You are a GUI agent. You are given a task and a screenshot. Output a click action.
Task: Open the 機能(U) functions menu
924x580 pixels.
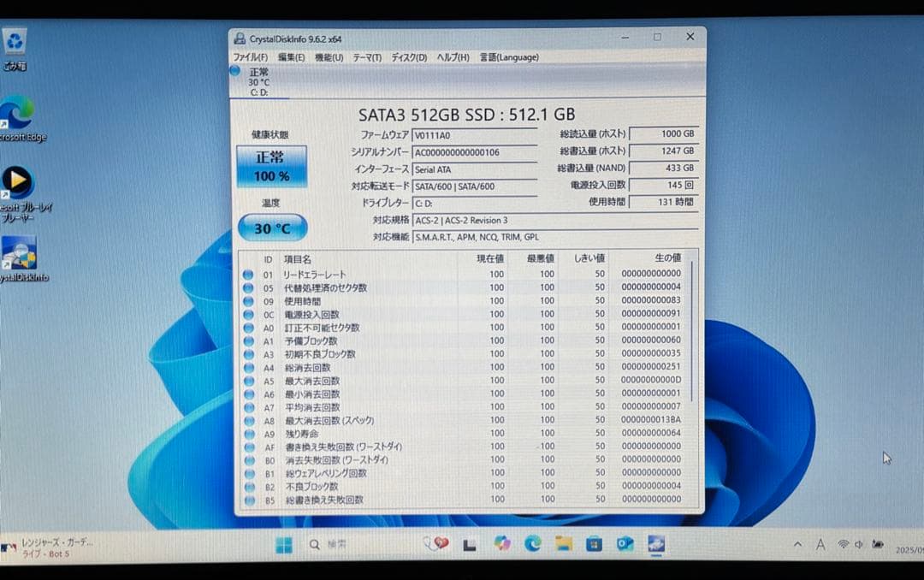click(329, 57)
